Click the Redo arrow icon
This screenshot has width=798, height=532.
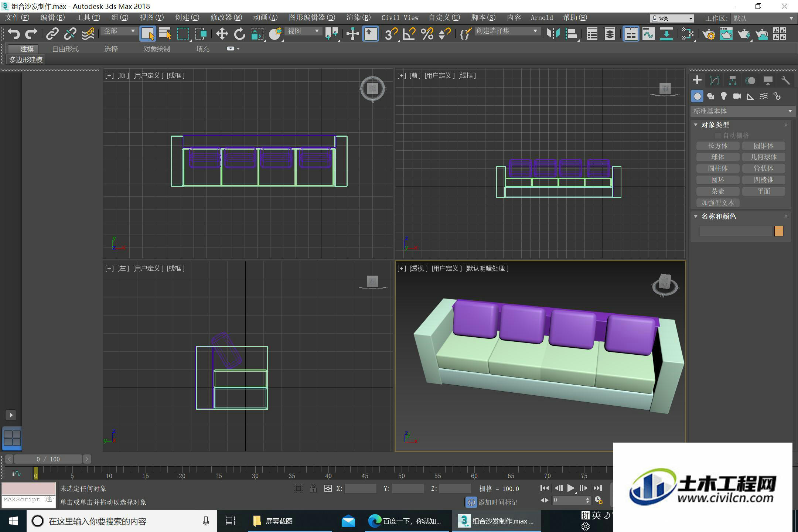31,34
